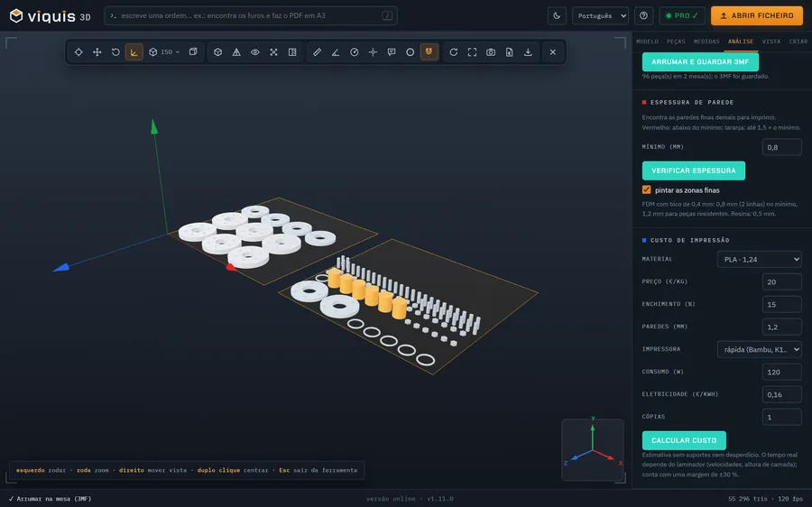Switch to the VISTA tab
812x507 pixels.
coord(771,41)
